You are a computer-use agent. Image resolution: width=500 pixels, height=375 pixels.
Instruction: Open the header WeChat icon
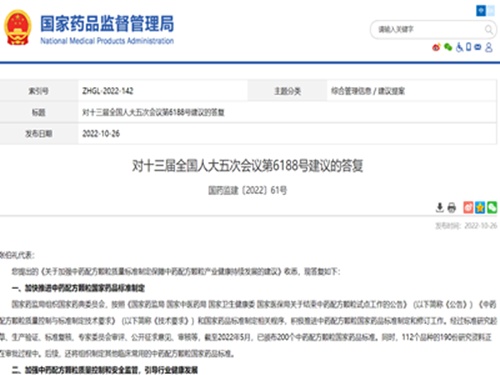click(448, 47)
